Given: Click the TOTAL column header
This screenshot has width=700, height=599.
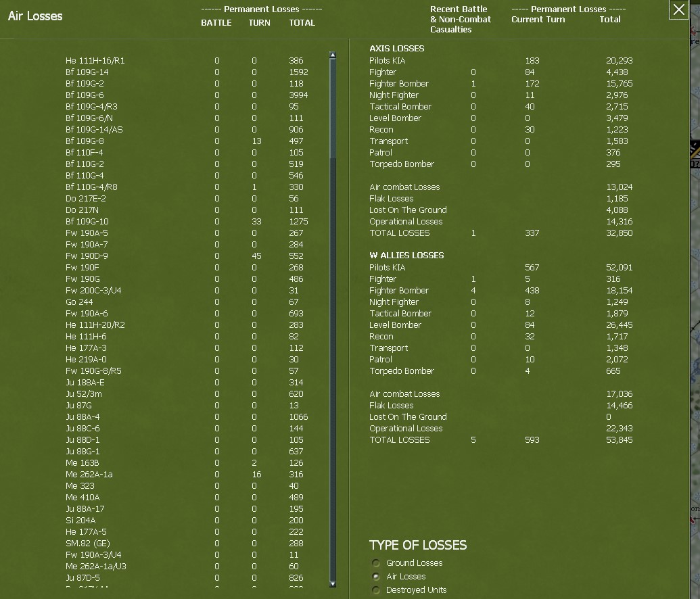Looking at the screenshot, I should (302, 22).
